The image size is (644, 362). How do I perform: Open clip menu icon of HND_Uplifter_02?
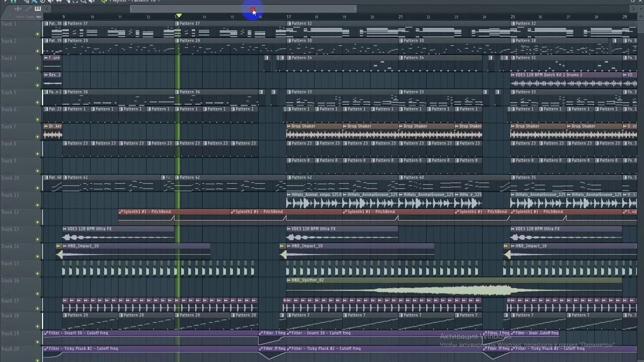click(x=289, y=280)
